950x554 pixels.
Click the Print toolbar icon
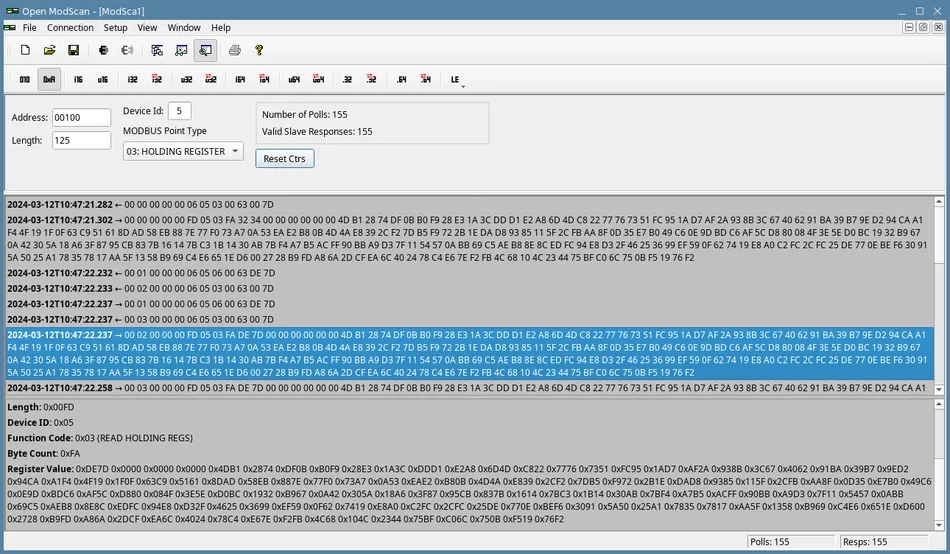[235, 50]
